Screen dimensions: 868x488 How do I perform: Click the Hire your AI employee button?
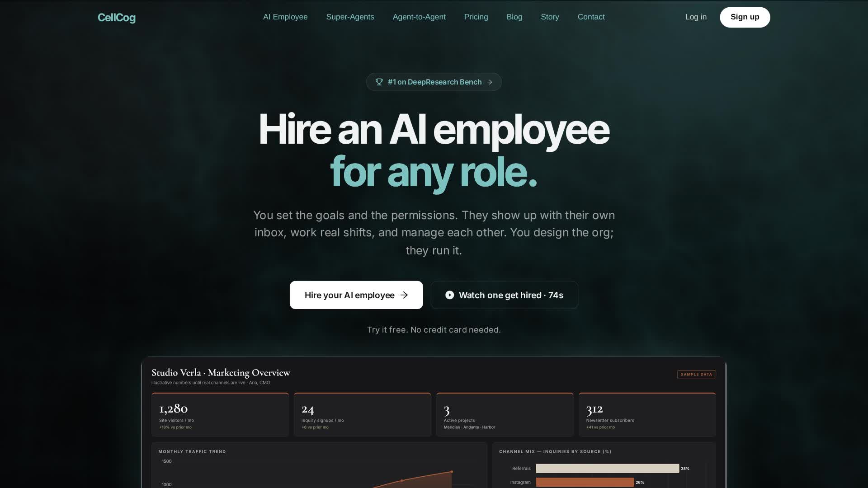coord(356,295)
